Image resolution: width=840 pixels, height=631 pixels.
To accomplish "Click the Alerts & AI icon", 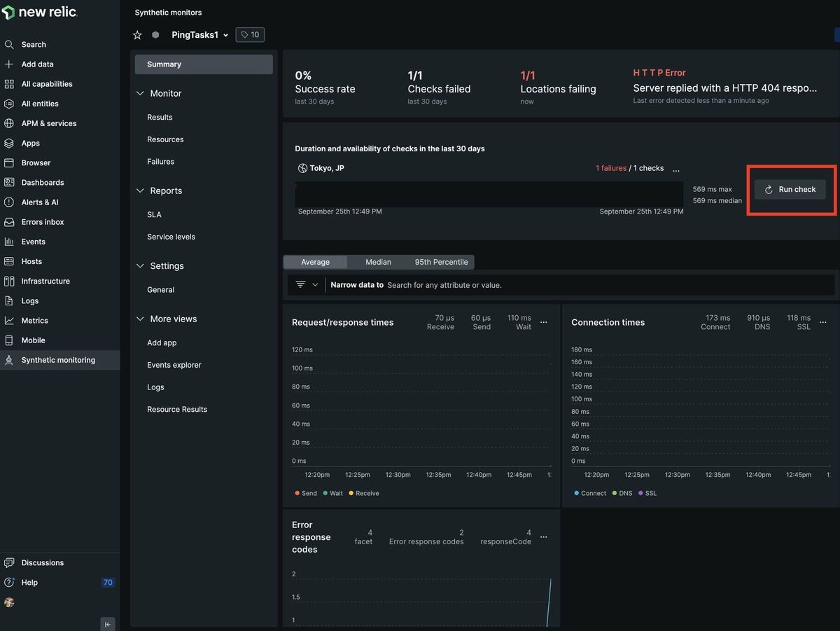I will coord(9,202).
